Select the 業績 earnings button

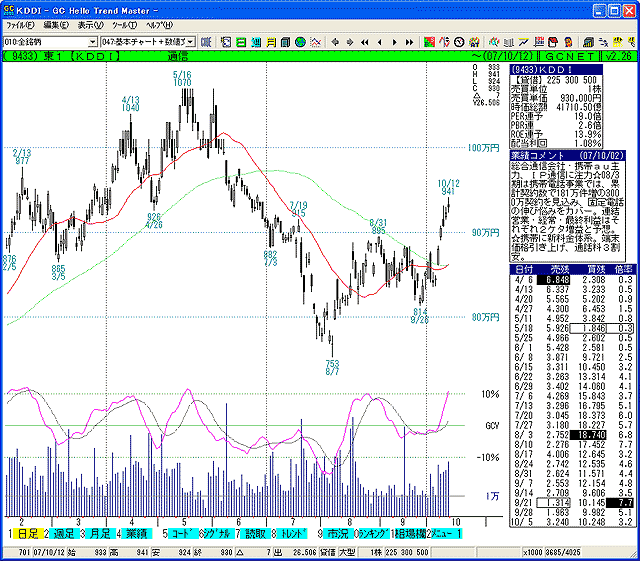tap(137, 533)
